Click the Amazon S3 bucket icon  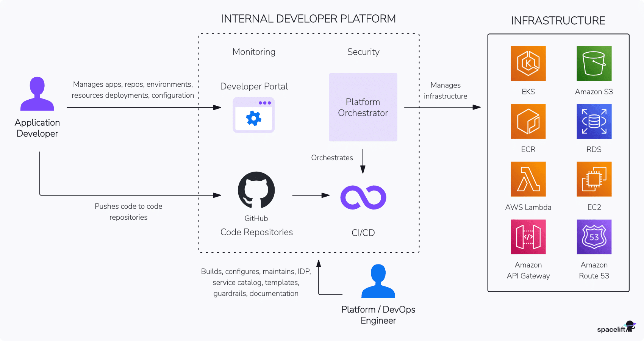pos(594,64)
